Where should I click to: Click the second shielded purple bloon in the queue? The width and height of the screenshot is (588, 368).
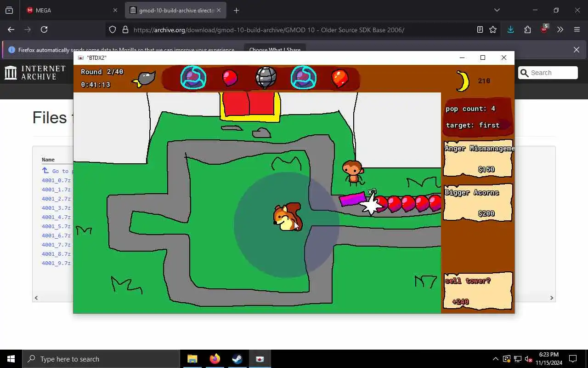click(303, 78)
